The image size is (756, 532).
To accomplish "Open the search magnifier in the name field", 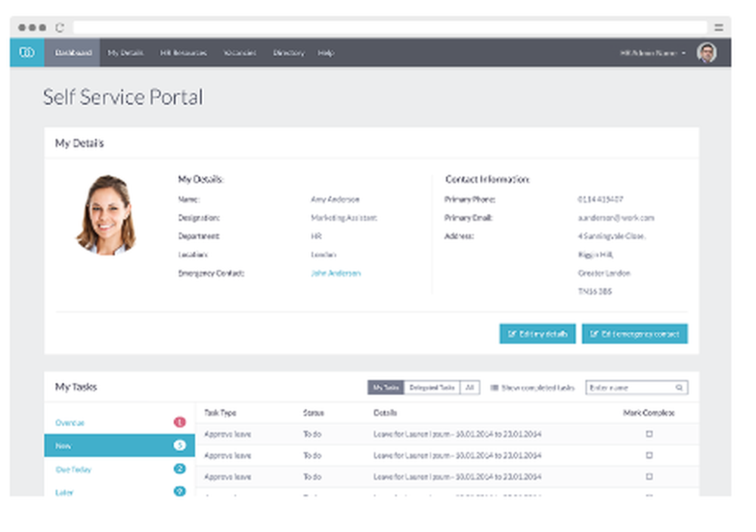I will click(x=680, y=387).
